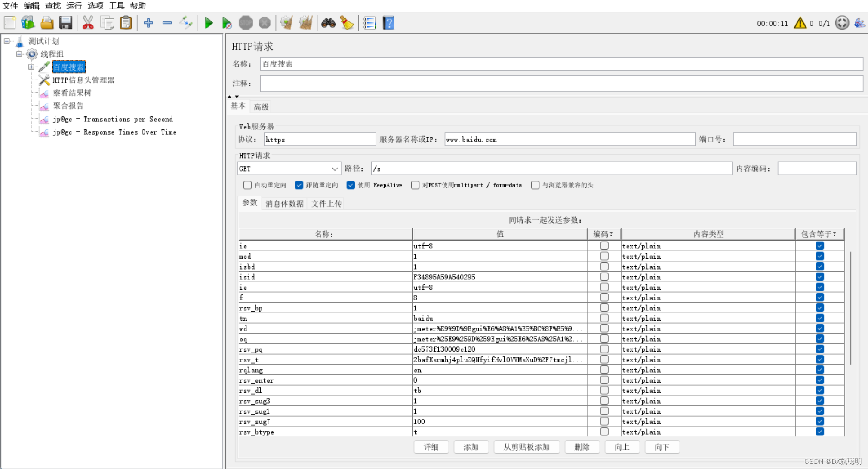868x469 pixels.
Task: Click the 端口号 input field
Action: 794,139
